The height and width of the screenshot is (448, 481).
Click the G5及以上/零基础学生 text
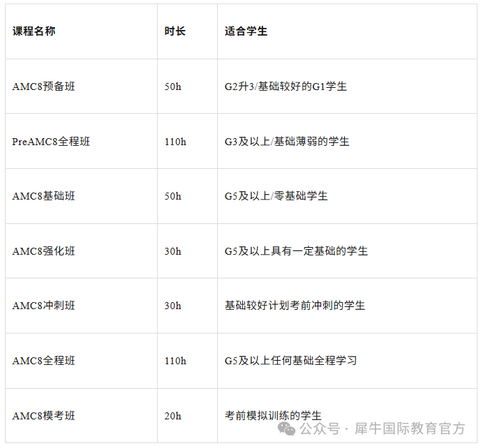click(276, 196)
